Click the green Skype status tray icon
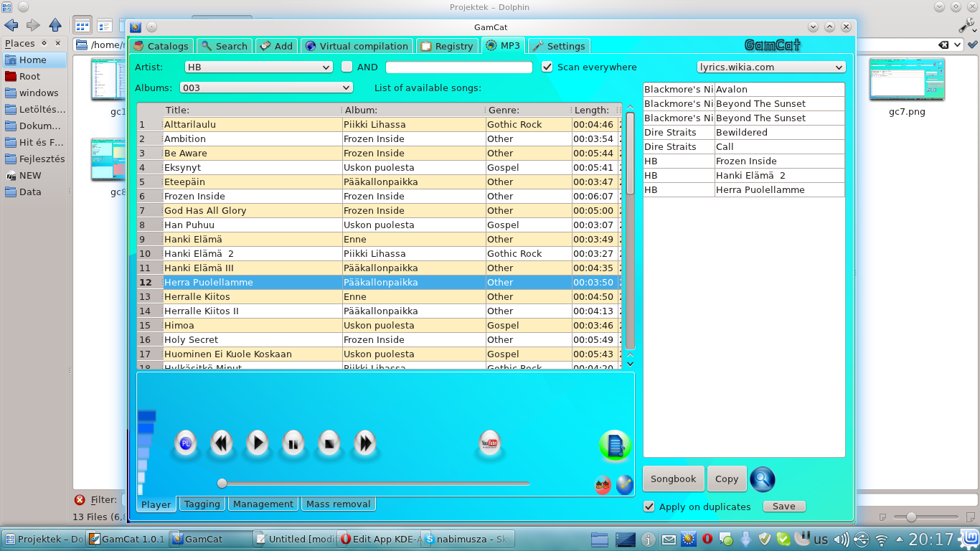 pos(784,539)
